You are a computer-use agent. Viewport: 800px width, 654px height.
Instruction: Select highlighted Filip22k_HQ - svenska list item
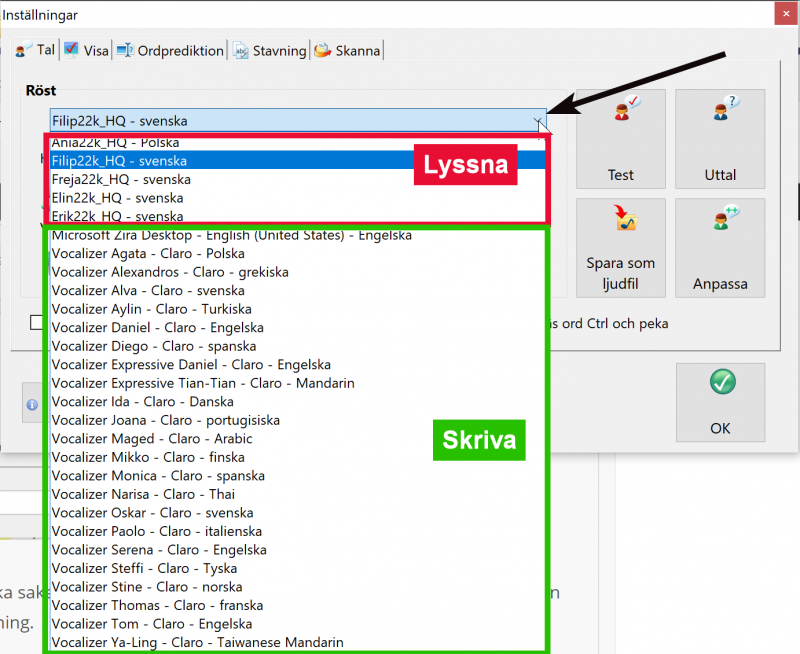point(297,161)
